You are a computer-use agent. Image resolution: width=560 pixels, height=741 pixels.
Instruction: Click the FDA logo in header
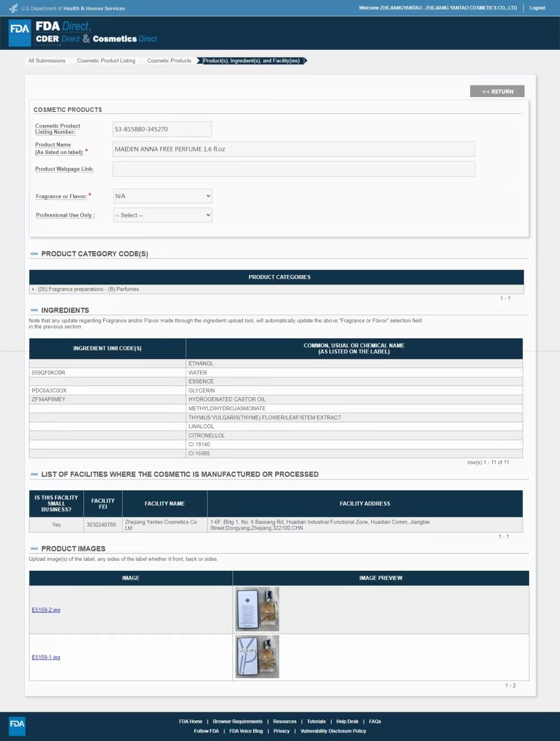[20, 33]
